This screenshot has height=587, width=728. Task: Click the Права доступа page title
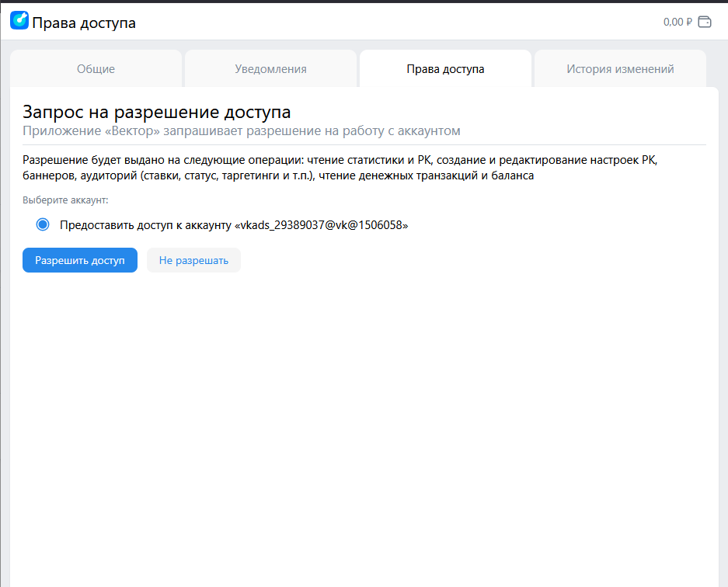(84, 23)
